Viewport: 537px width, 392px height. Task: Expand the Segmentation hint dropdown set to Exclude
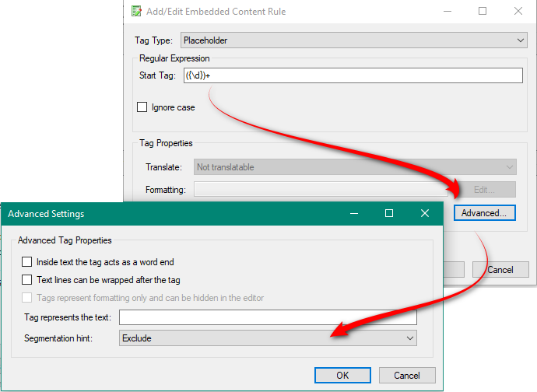pyautogui.click(x=268, y=338)
